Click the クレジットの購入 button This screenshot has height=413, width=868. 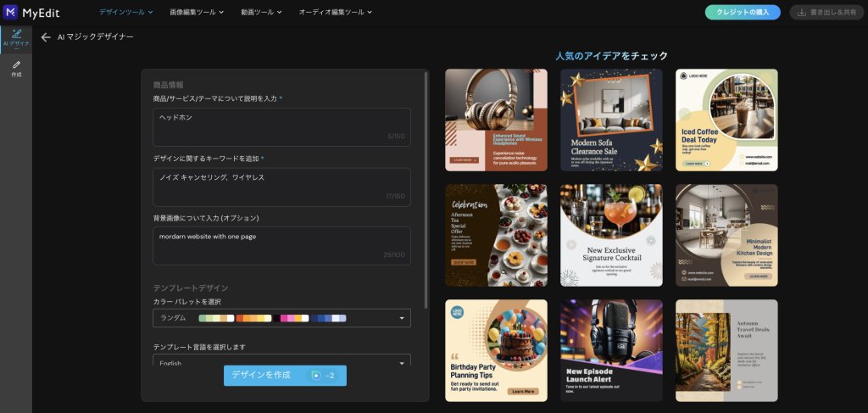click(x=742, y=13)
